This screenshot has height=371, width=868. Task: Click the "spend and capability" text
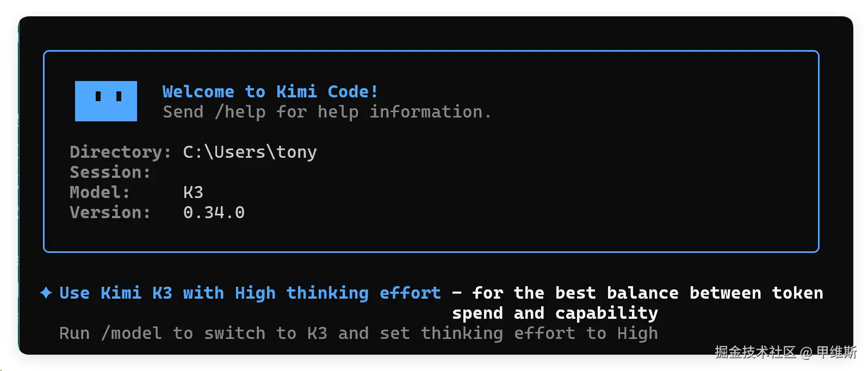click(x=555, y=313)
